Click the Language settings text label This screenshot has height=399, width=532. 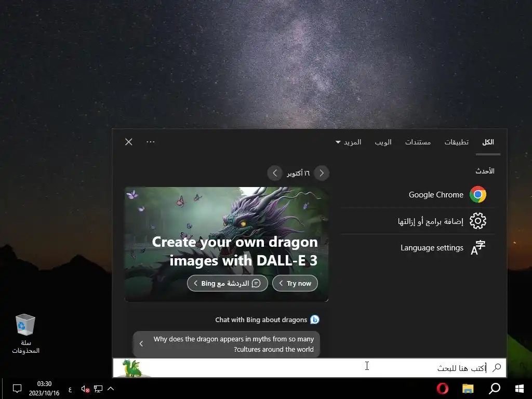[432, 248]
